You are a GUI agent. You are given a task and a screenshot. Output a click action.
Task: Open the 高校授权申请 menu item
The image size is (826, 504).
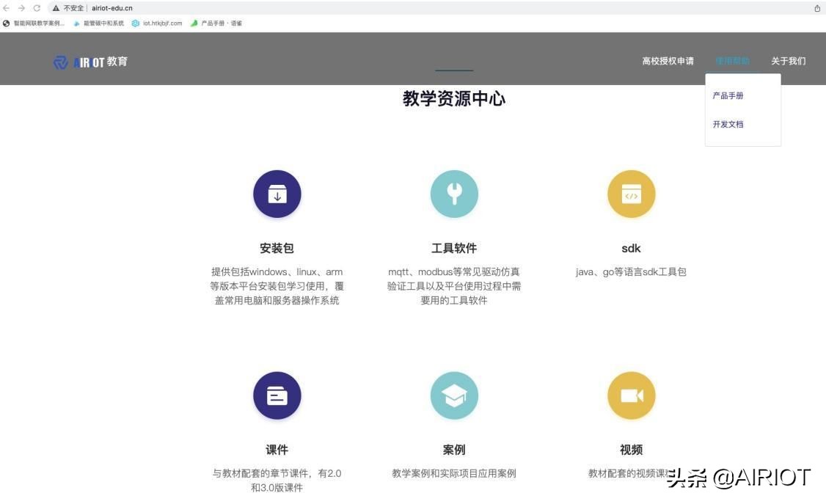pyautogui.click(x=668, y=61)
